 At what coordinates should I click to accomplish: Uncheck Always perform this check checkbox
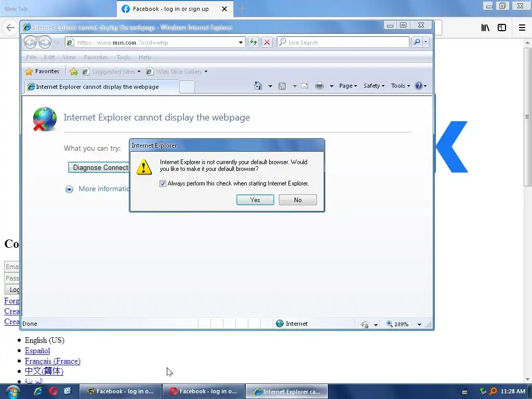pyautogui.click(x=163, y=183)
